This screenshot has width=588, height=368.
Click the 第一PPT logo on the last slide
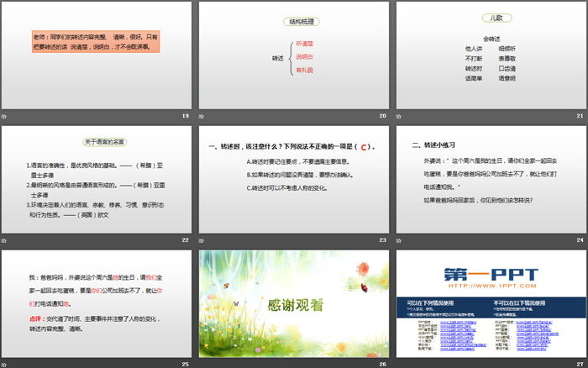point(490,271)
